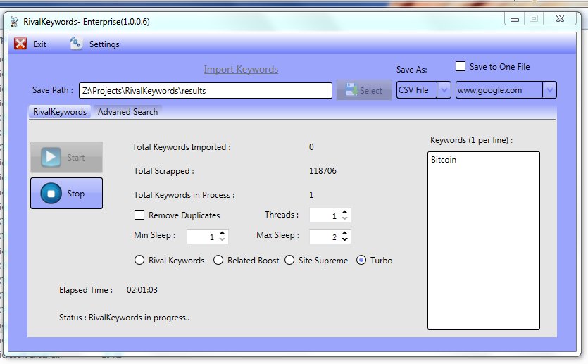
Task: Click the blue Stop square icon
Action: coord(51,194)
